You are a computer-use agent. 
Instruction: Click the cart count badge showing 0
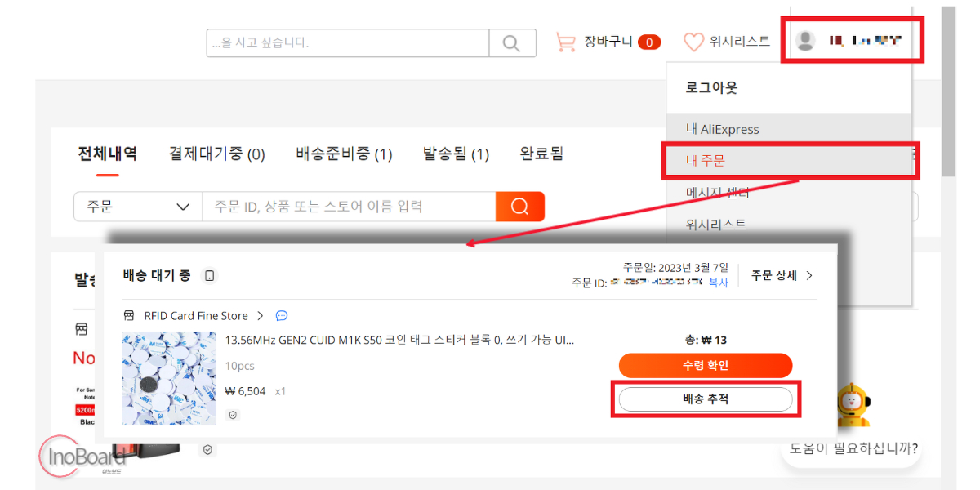click(x=649, y=42)
